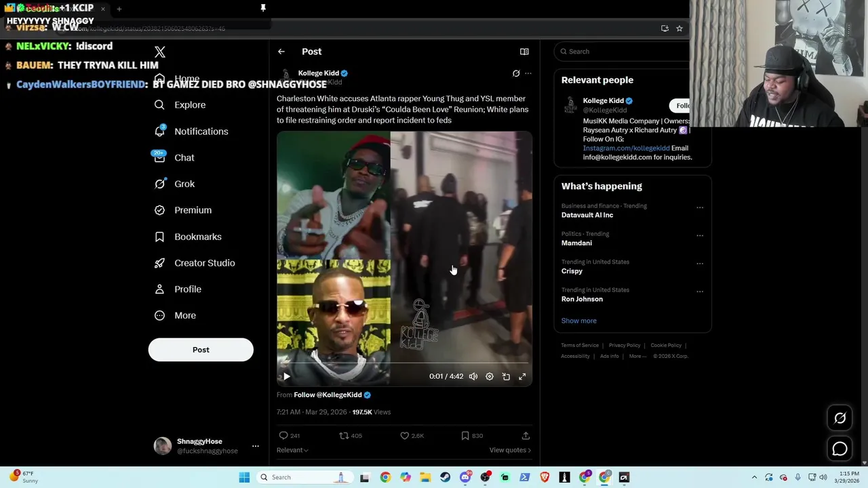Click Show more under What's happening
This screenshot has width=868, height=488.
point(578,321)
